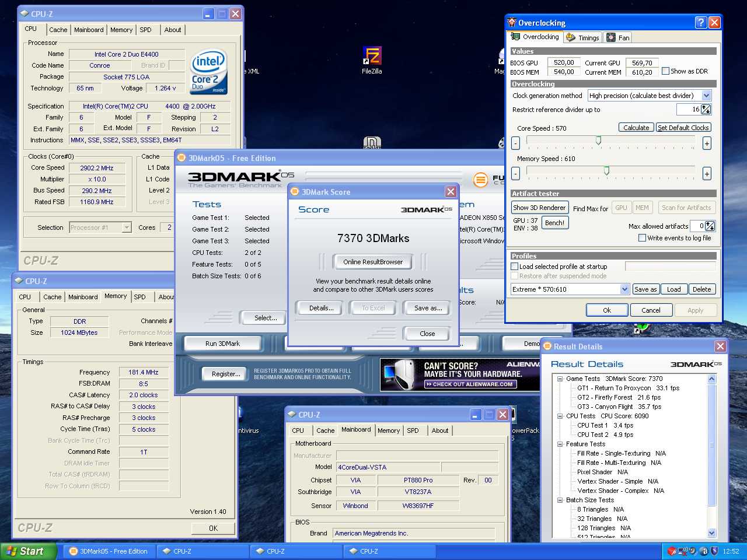Increase Core Speed with plus button
The image size is (747, 560).
(707, 143)
